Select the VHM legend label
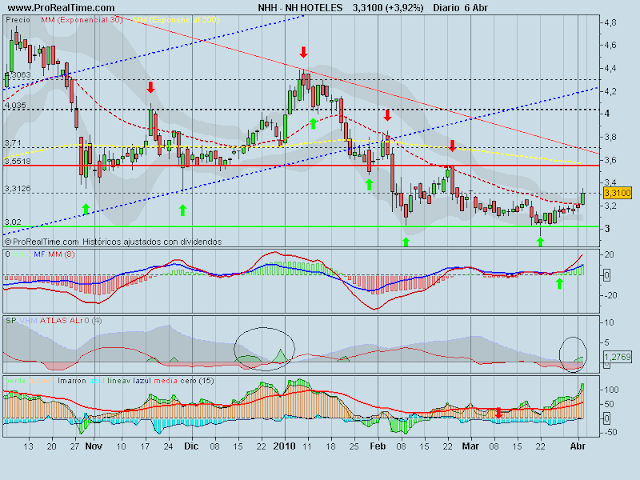 point(28,320)
